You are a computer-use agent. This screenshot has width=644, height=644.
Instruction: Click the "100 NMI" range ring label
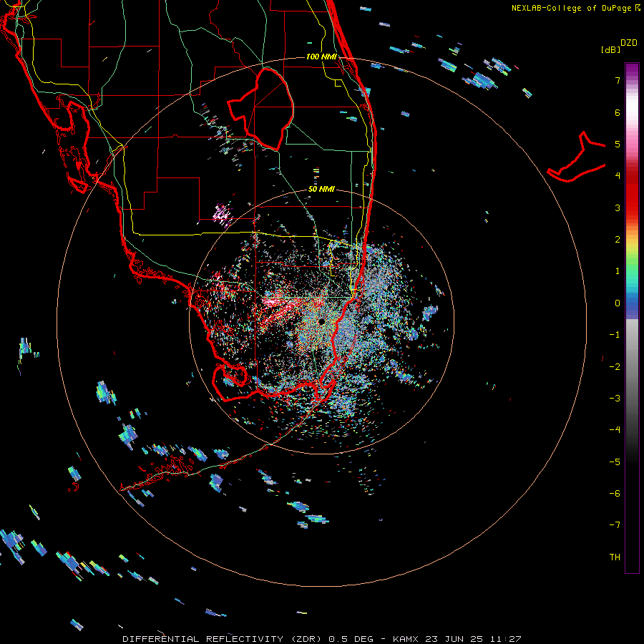321,57
